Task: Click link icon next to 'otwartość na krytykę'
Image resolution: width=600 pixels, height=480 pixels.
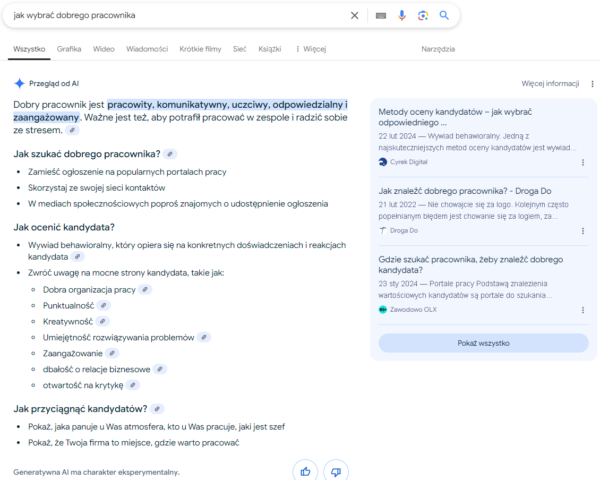Action: (133, 385)
